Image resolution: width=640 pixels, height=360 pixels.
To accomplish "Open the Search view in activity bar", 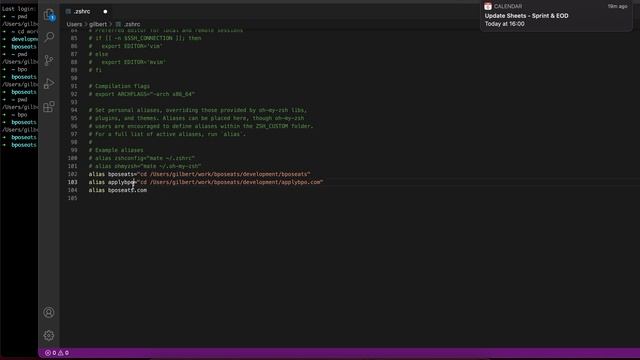I will [x=49, y=37].
